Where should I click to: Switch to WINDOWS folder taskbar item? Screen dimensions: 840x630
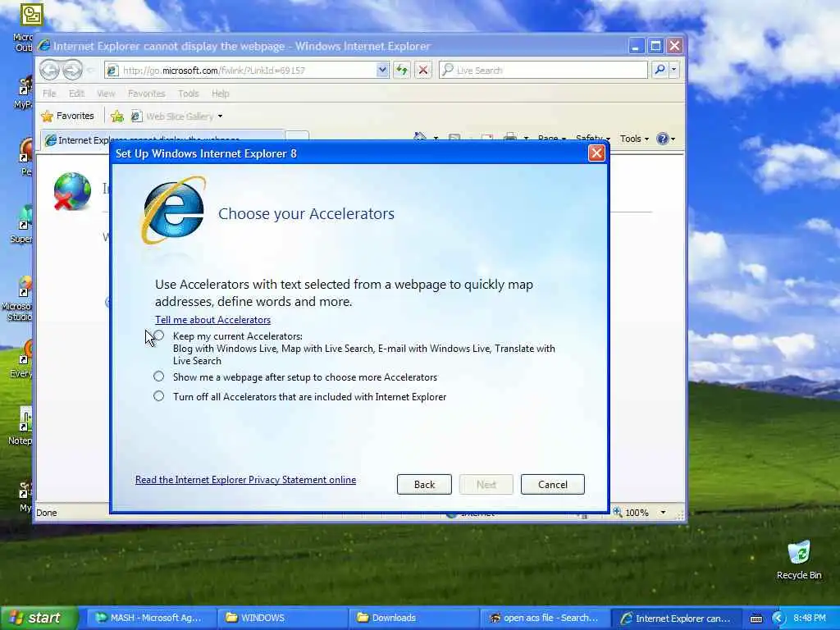283,619
